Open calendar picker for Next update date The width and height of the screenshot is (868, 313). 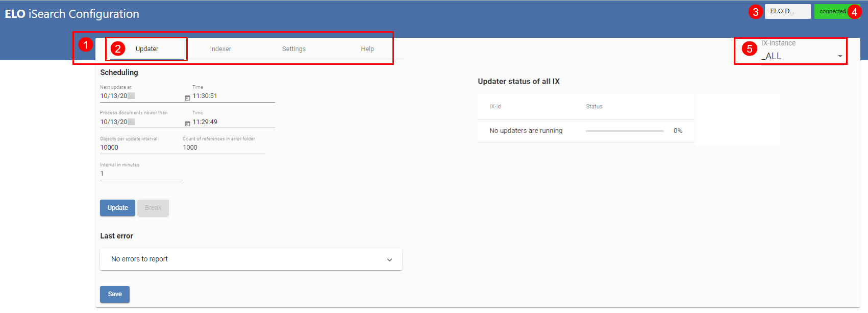(187, 97)
